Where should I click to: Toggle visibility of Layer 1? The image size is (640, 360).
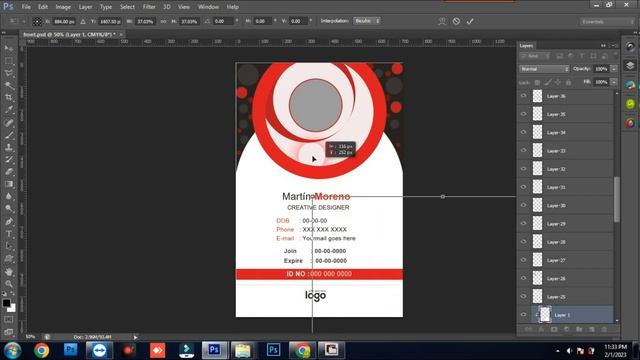[523, 315]
